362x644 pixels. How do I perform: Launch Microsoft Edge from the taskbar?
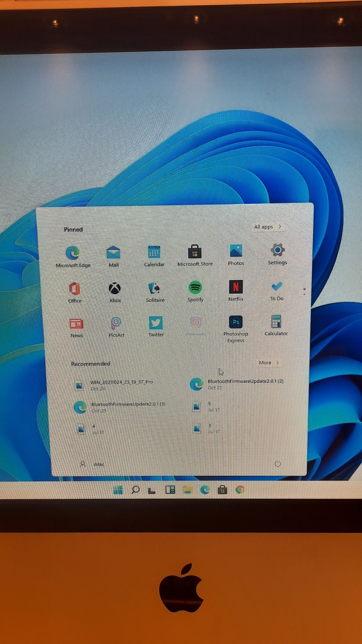[205, 490]
